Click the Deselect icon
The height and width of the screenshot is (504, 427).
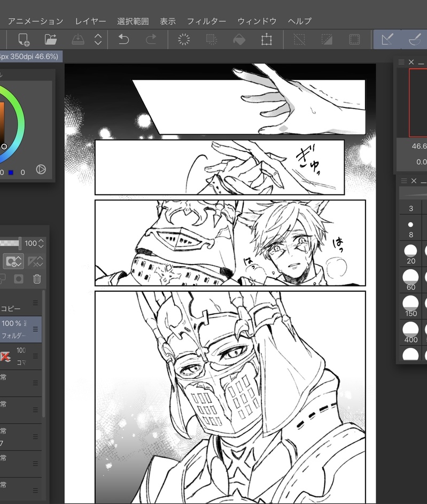tap(299, 40)
